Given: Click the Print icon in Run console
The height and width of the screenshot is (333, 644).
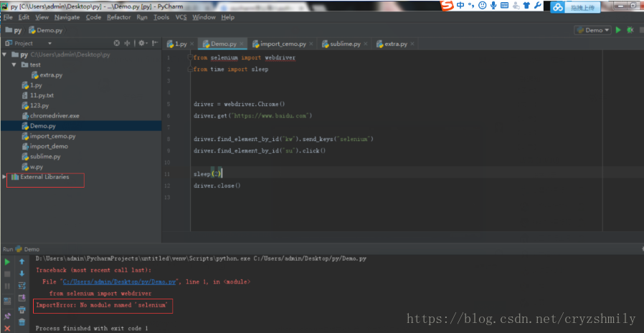Looking at the screenshot, I should pos(22,310).
